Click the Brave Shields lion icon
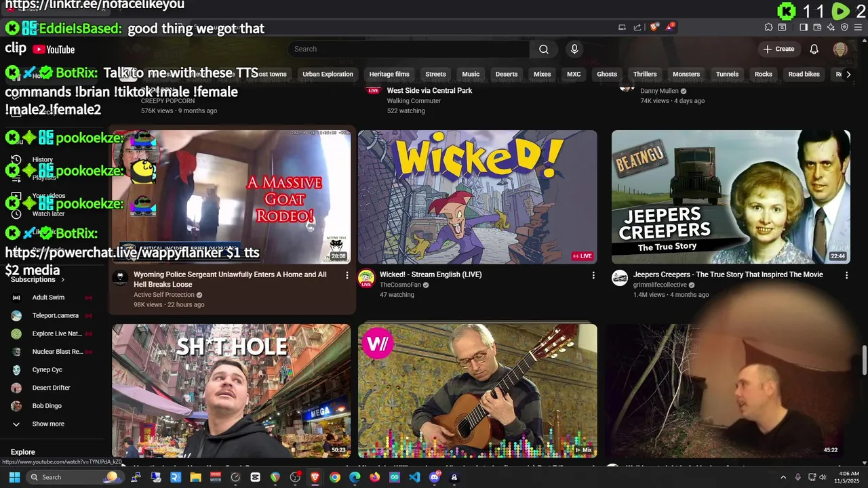The image size is (868, 488). pos(654,27)
